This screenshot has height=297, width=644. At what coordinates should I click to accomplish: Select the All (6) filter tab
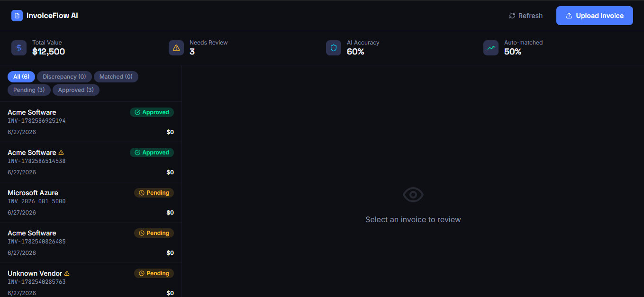[21, 77]
